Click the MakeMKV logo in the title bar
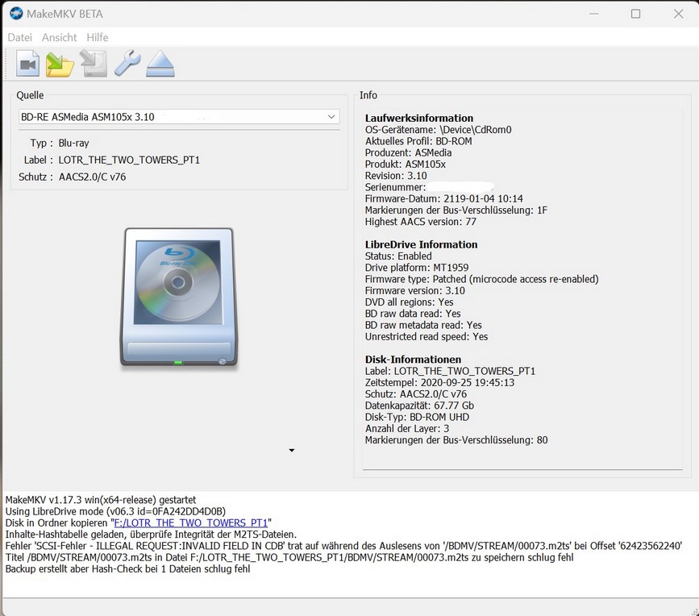 pos(15,14)
